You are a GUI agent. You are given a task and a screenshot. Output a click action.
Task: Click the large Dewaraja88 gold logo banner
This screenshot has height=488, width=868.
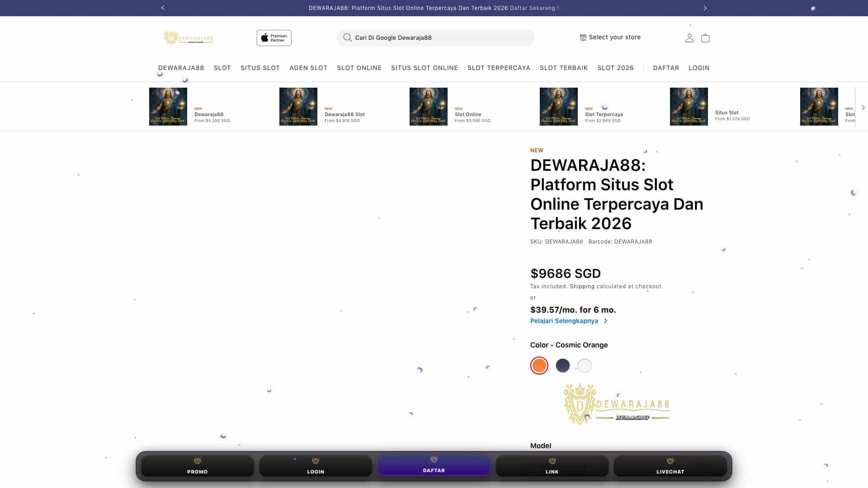[617, 404]
